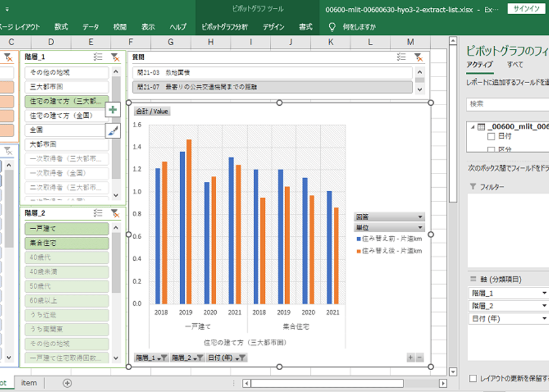Collapse the _00600_mlit table tree node

[x=472, y=127]
